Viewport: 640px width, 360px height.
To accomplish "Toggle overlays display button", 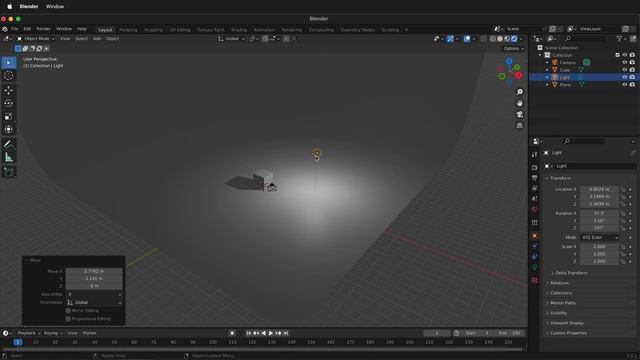I will pos(467,39).
